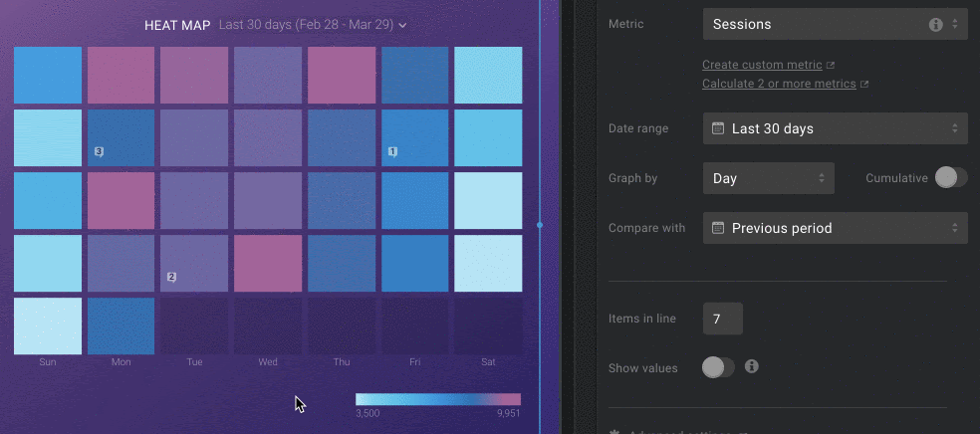The height and width of the screenshot is (434, 980).
Task: Open the Graph by Day dropdown
Action: [x=768, y=178]
